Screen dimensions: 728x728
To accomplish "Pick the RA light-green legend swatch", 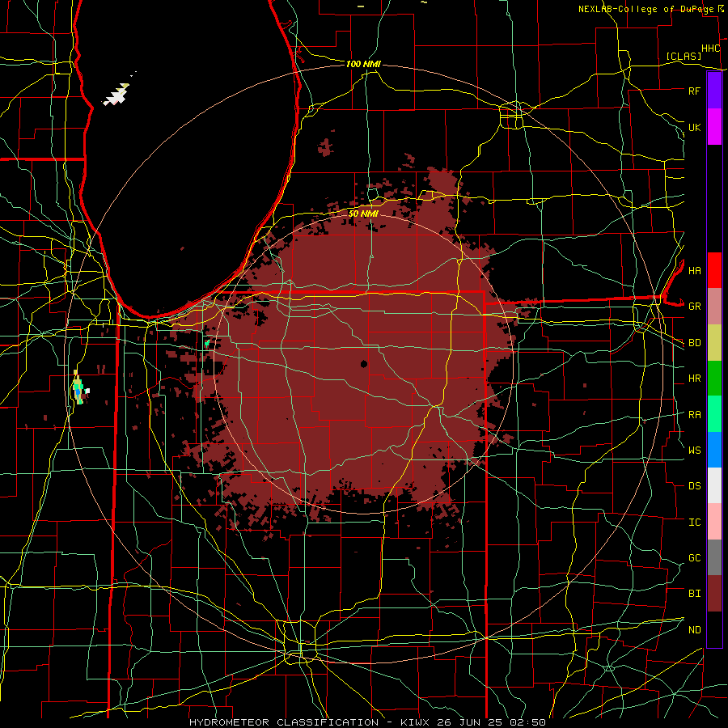I will tap(714, 414).
